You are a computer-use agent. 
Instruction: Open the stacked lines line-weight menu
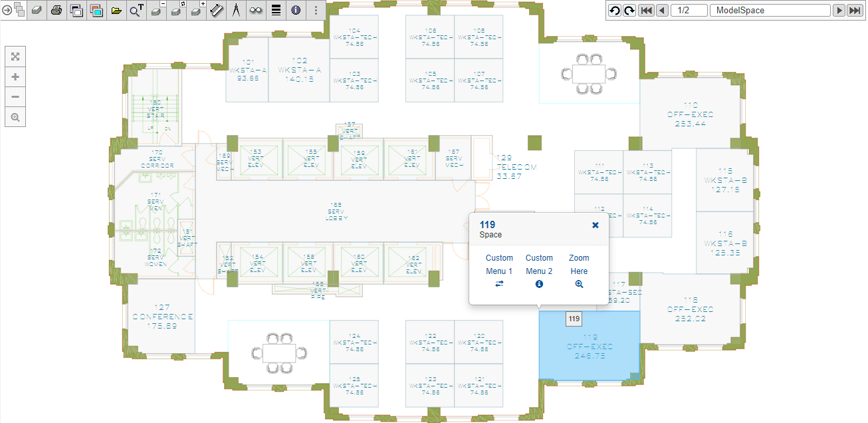click(276, 10)
